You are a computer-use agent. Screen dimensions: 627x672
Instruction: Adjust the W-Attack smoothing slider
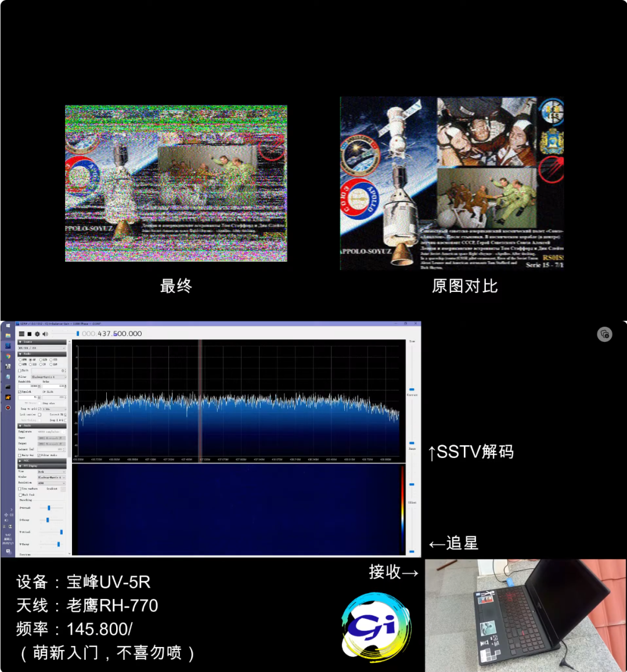52,532
